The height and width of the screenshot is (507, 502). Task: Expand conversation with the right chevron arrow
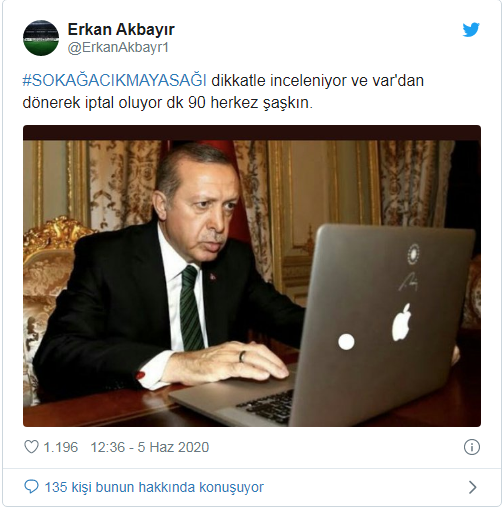click(472, 487)
